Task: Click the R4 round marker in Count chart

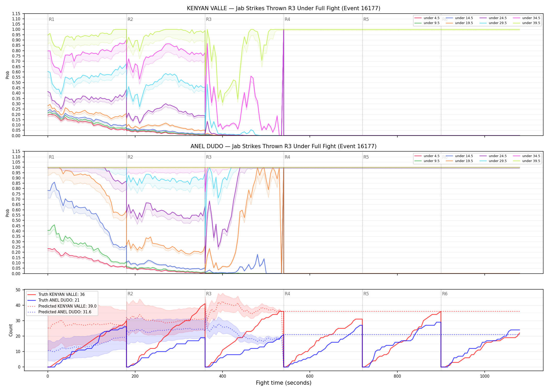Action: tap(287, 294)
